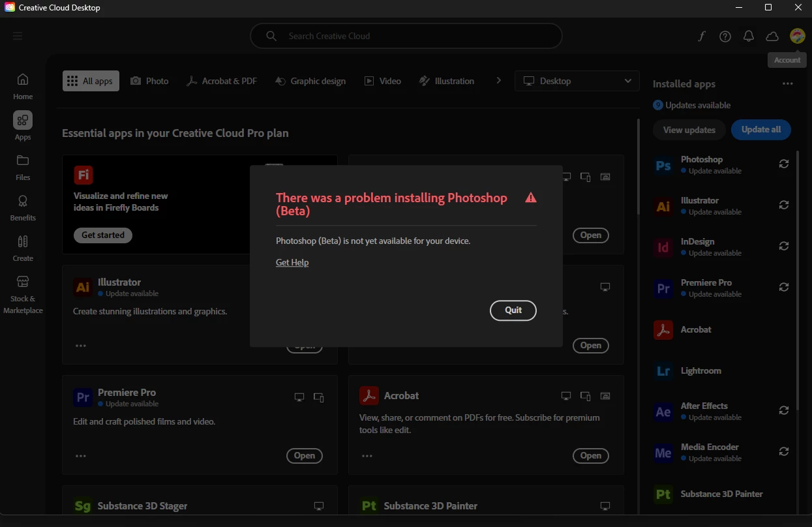Open three-dot menu on Illustrator card
The height and width of the screenshot is (527, 812).
(x=81, y=346)
